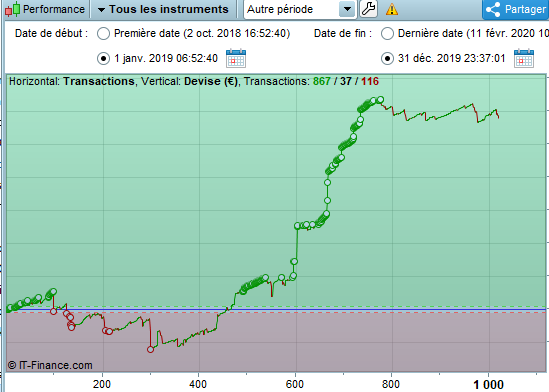This screenshot has width=549, height=392.
Task: Open the wrench settings tool
Action: pyautogui.click(x=368, y=9)
